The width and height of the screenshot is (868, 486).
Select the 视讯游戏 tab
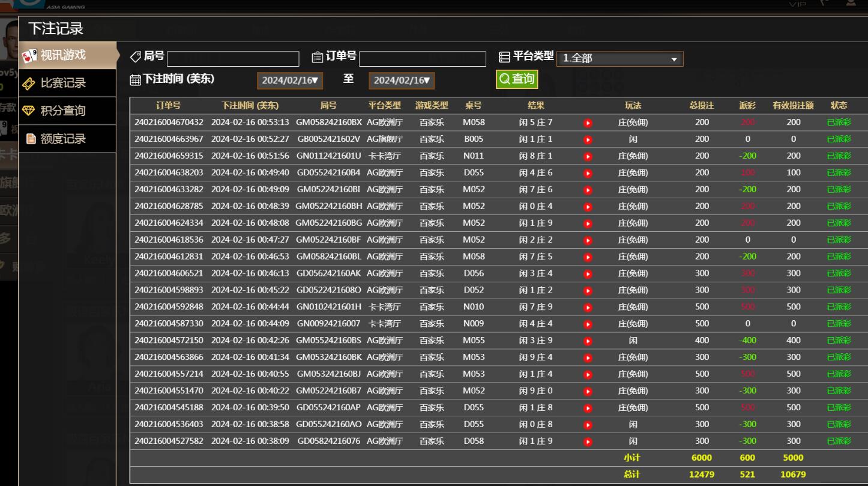point(67,55)
